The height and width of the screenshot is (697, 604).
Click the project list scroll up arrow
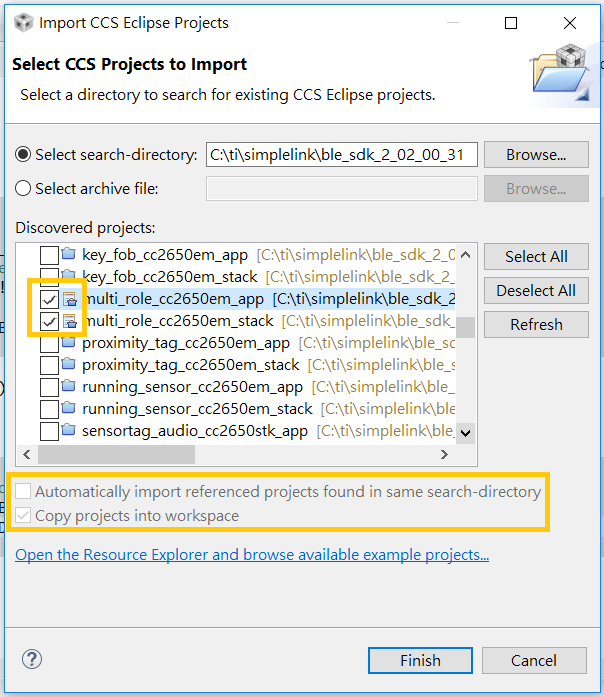click(465, 255)
